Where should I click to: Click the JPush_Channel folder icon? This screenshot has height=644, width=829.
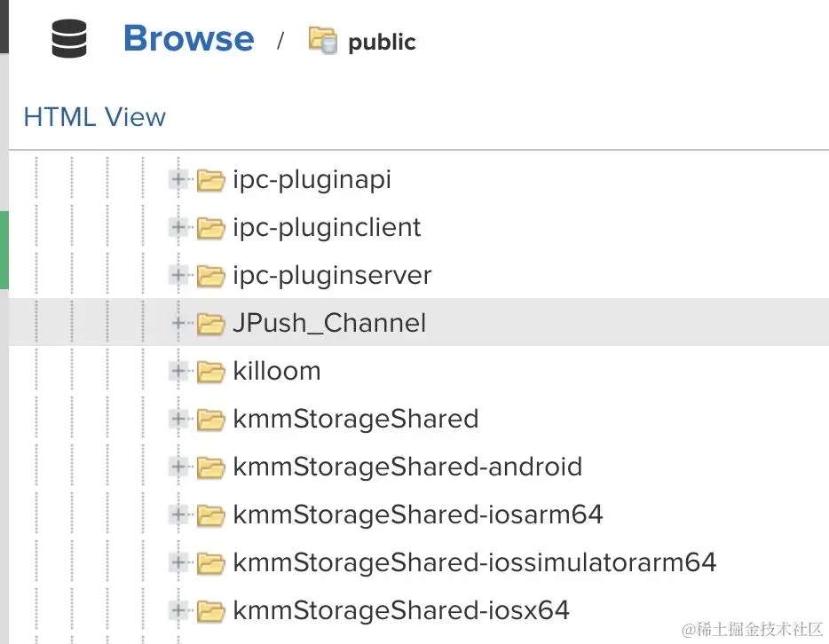pyautogui.click(x=210, y=324)
